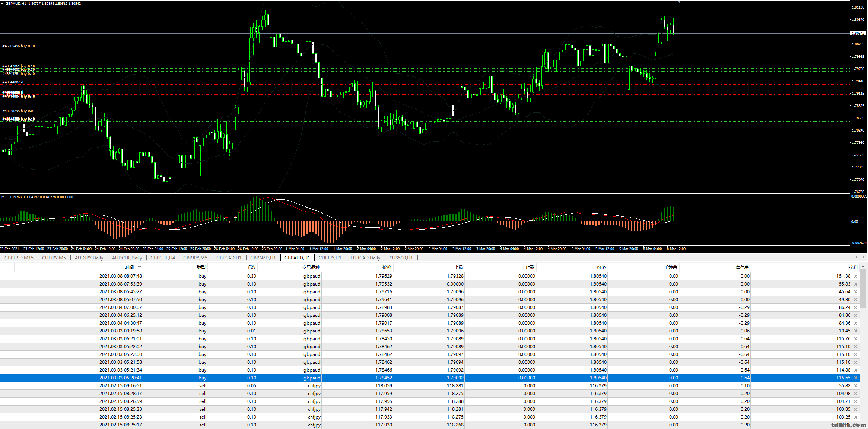868x429 pixels.
Task: Open the CHFJPY,M5 chart tab
Action: pos(54,258)
